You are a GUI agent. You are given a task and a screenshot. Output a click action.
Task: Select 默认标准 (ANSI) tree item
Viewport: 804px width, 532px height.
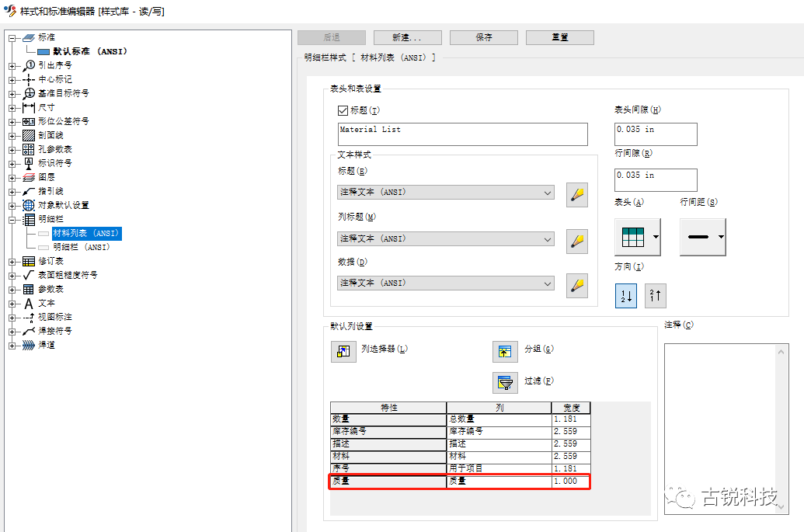(90, 51)
